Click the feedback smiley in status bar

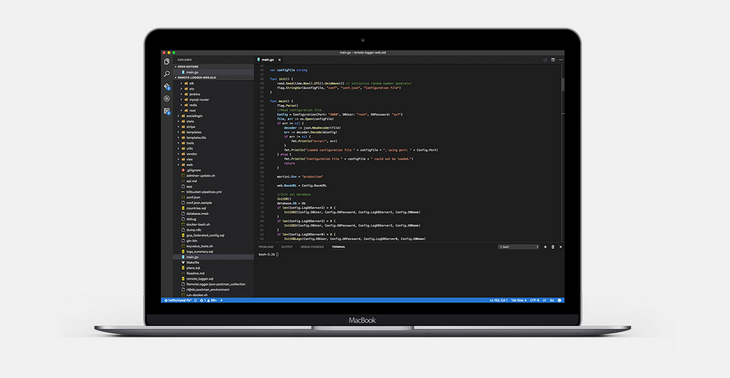560,300
